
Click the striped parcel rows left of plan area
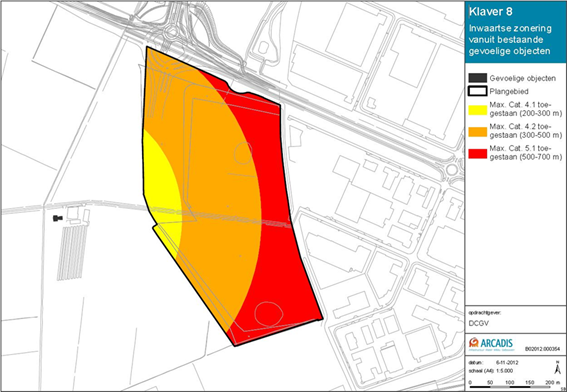point(72,252)
